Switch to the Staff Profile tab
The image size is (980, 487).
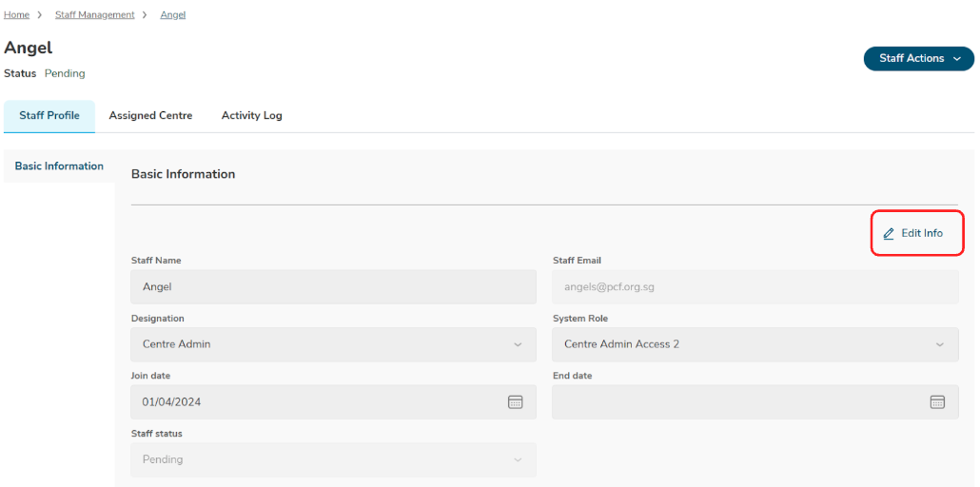49,116
